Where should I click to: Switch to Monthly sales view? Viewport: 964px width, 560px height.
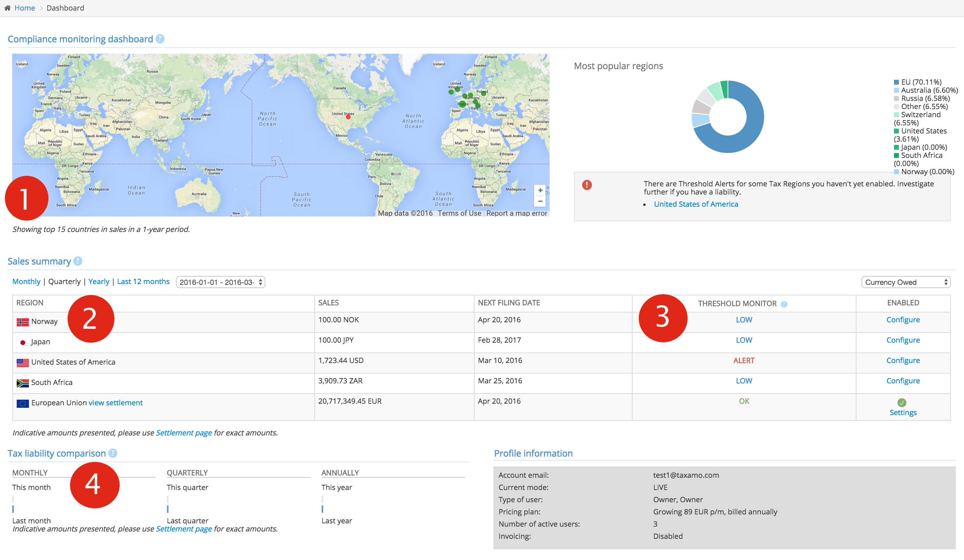click(26, 282)
